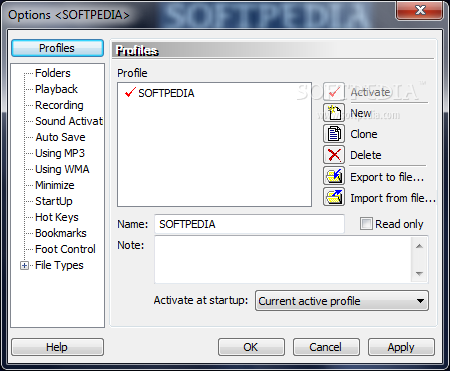Click the Profiles button at top left
450x371 pixels.
click(57, 48)
